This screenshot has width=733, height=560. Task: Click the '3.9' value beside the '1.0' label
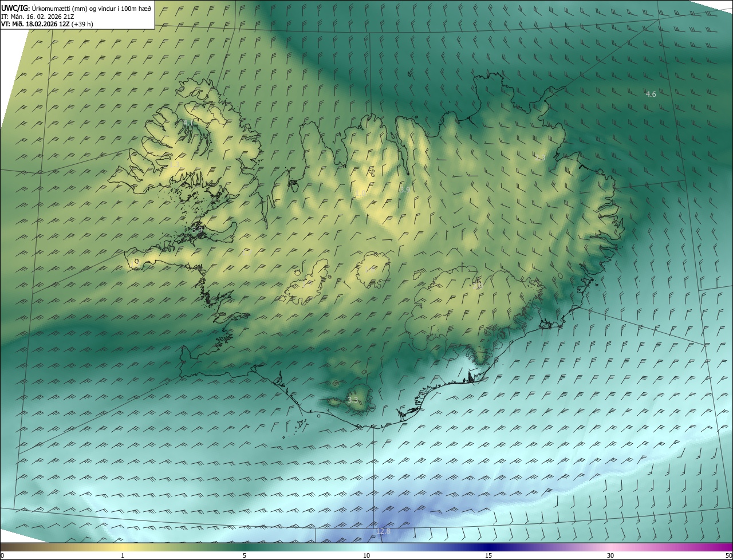(x=404, y=190)
